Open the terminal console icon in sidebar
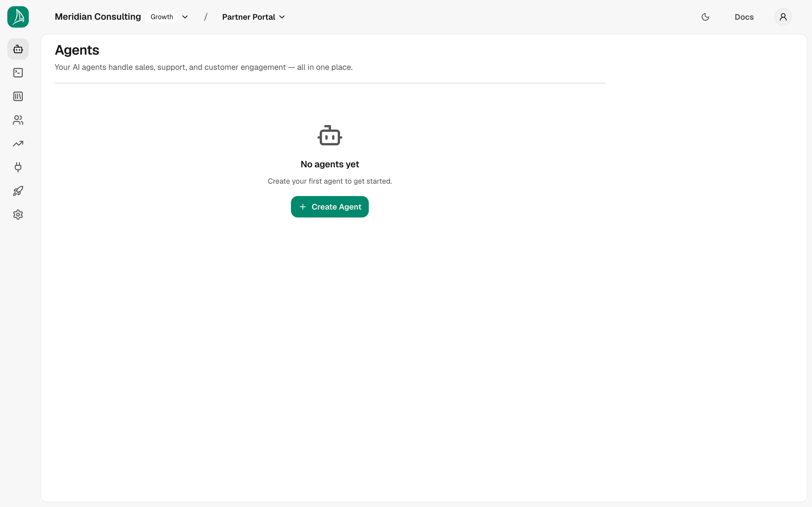This screenshot has width=812, height=507. tap(18, 73)
